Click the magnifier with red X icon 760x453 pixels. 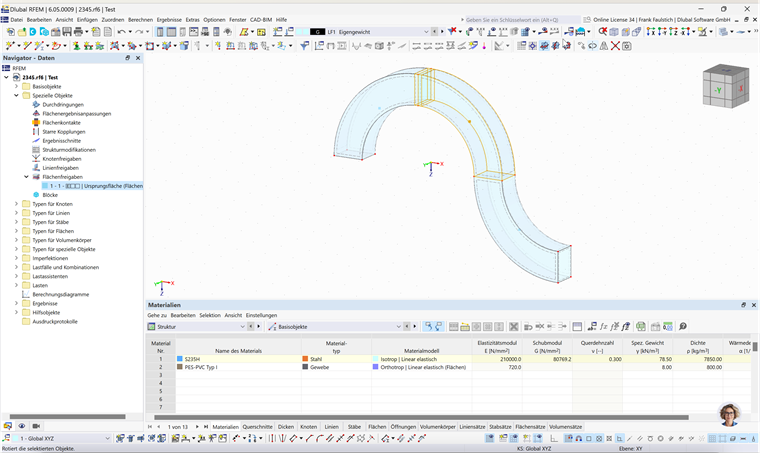coord(602,31)
